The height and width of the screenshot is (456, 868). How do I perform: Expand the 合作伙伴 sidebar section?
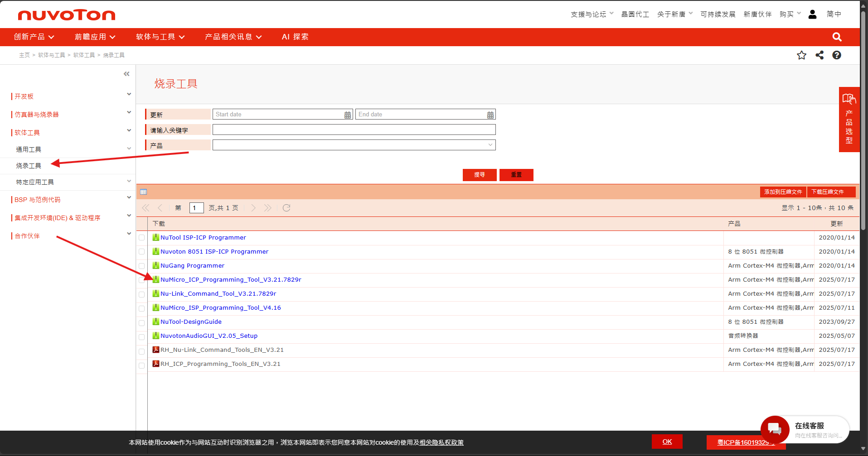(x=129, y=234)
